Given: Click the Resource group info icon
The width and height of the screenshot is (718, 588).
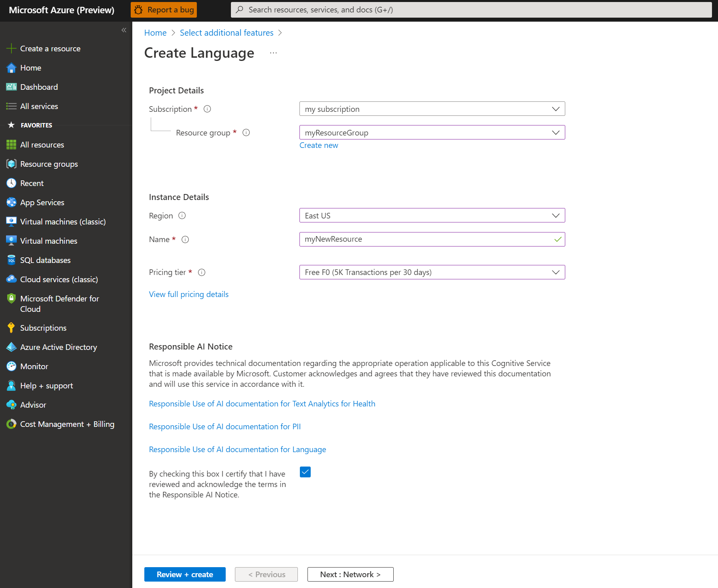Looking at the screenshot, I should pyautogui.click(x=246, y=133).
